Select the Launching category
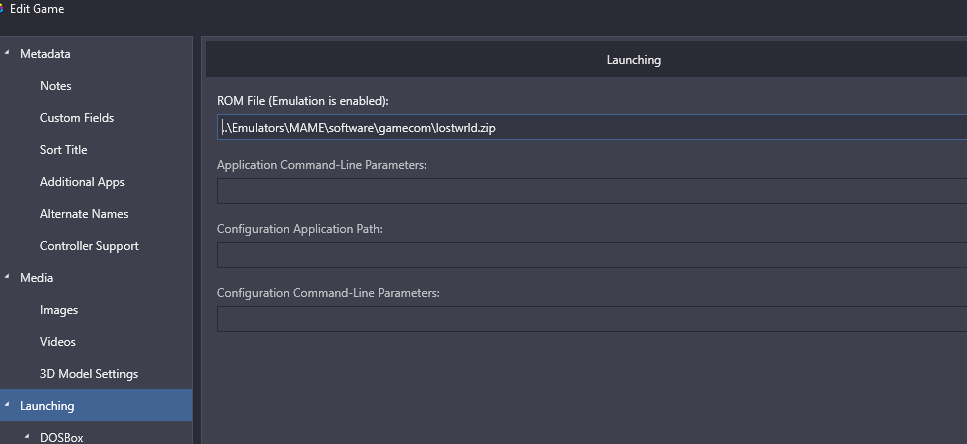 coord(96,405)
